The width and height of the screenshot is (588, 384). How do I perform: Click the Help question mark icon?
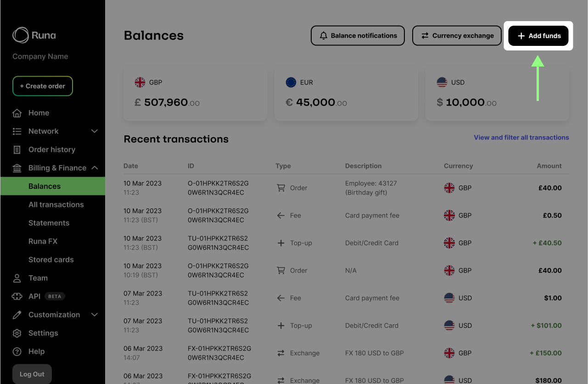tap(17, 351)
